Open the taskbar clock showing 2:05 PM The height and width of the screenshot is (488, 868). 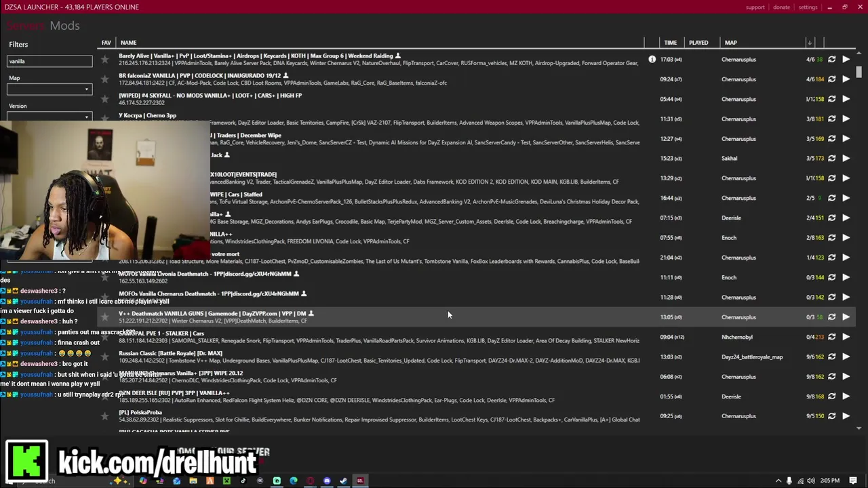tap(830, 481)
